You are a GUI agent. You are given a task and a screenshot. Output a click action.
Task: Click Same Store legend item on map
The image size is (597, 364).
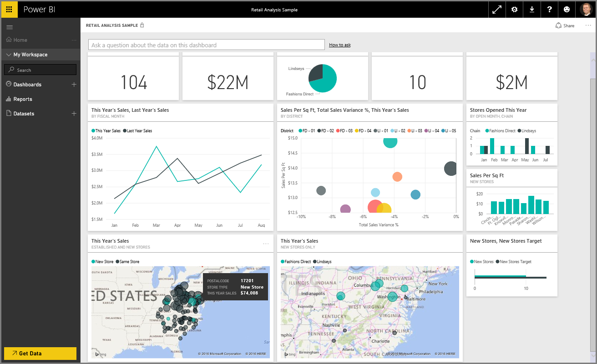pyautogui.click(x=127, y=262)
